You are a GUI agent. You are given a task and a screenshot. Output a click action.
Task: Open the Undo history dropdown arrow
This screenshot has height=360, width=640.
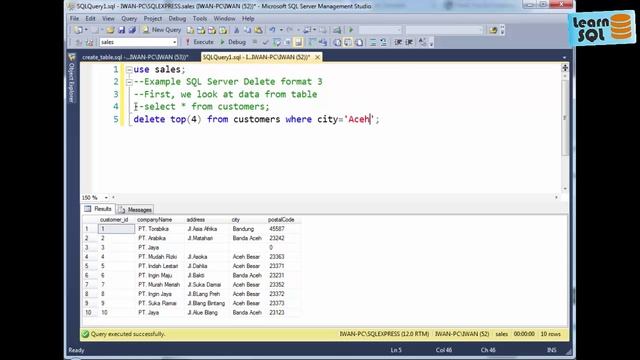[x=281, y=30]
